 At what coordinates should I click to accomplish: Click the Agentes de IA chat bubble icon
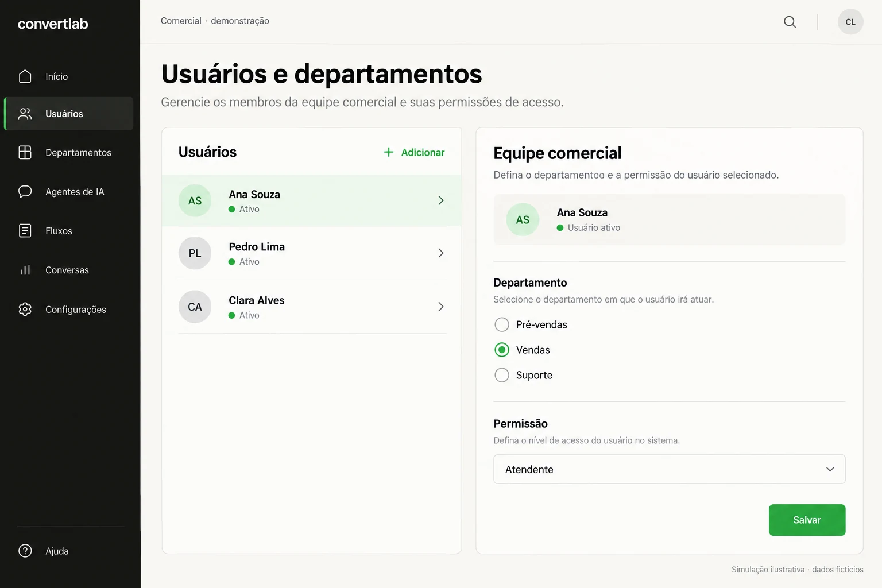click(x=25, y=191)
